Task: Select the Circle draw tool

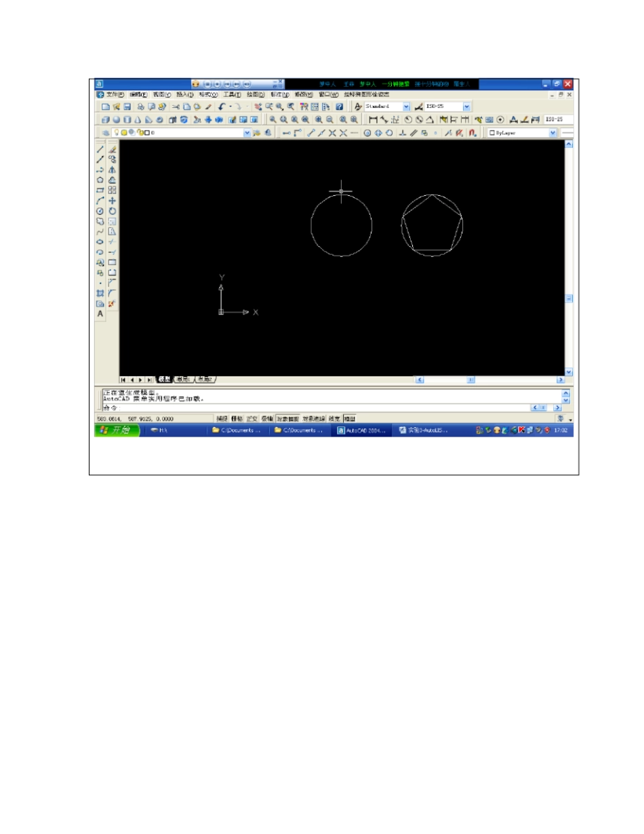Action: [100, 211]
